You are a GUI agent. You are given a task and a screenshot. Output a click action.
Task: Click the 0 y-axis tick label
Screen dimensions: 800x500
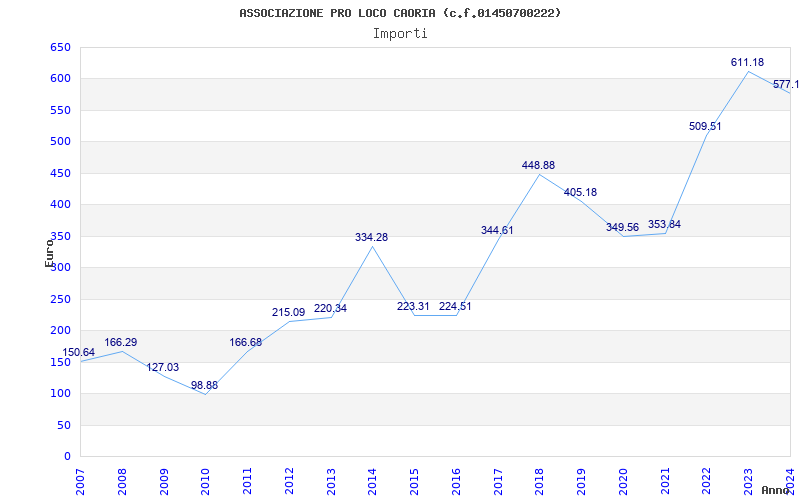[x=67, y=457]
